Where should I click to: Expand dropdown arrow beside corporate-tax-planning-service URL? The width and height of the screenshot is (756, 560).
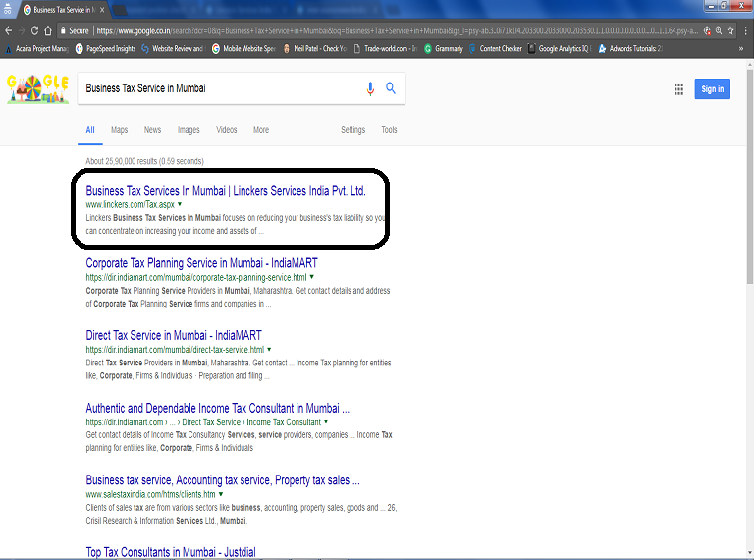point(311,277)
